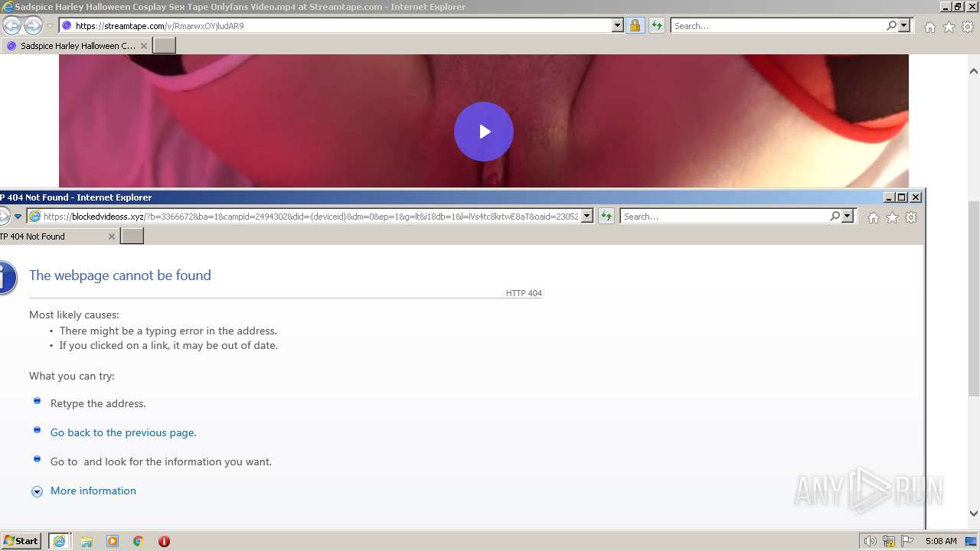Open recent pages dropdown beside Forward button
Image resolution: width=980 pixels, height=551 pixels.
(x=50, y=26)
